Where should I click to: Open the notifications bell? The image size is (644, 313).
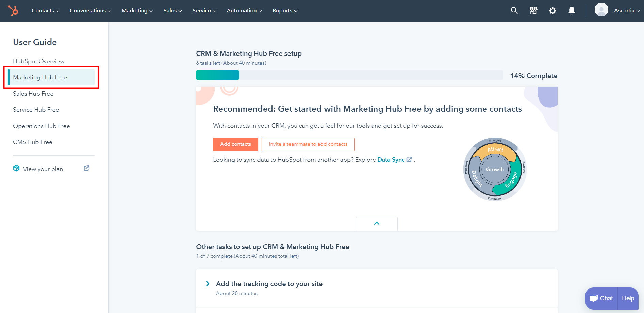[x=572, y=11]
